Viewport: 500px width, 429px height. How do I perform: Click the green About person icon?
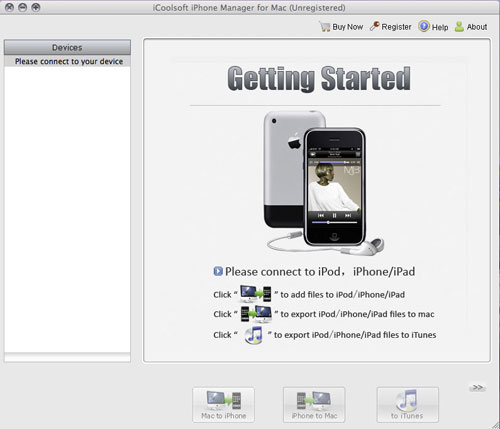tap(459, 27)
